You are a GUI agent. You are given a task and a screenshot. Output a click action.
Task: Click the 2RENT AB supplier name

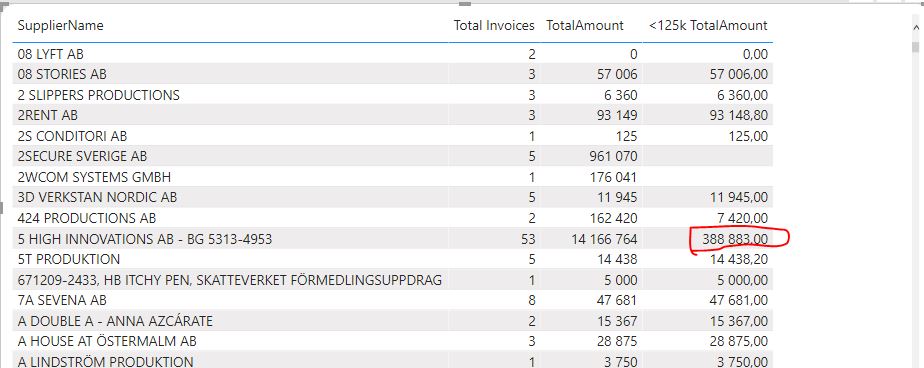(x=48, y=115)
